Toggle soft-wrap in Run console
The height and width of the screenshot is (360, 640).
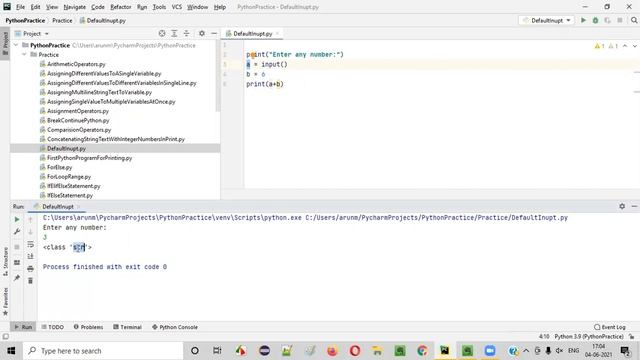point(31,244)
